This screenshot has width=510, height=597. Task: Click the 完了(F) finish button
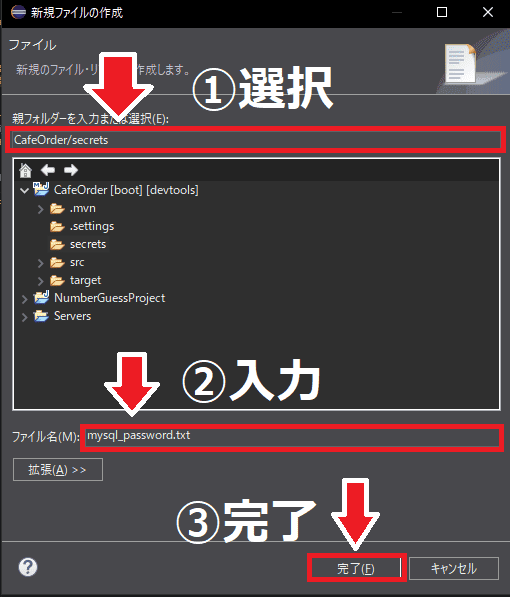(x=356, y=568)
